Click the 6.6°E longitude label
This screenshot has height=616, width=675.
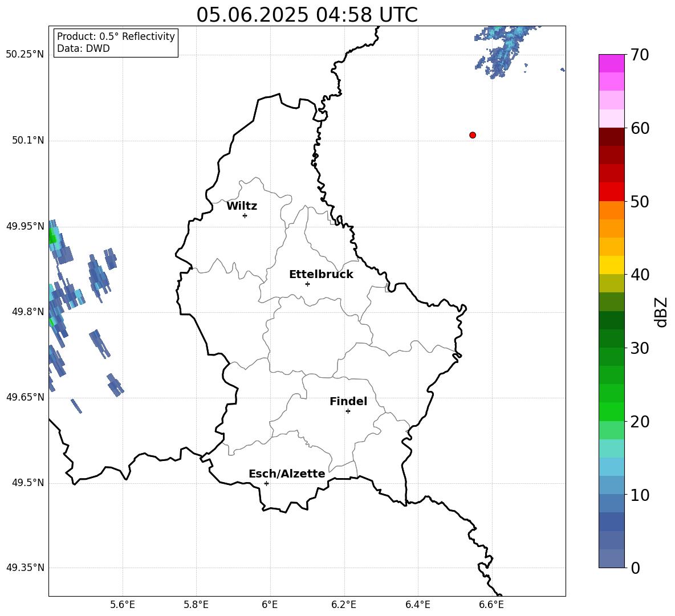click(491, 605)
